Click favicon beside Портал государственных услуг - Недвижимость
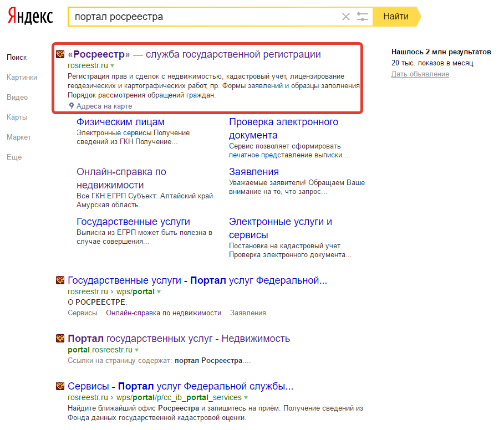Image resolution: width=504 pixels, height=430 pixels. 60,339
